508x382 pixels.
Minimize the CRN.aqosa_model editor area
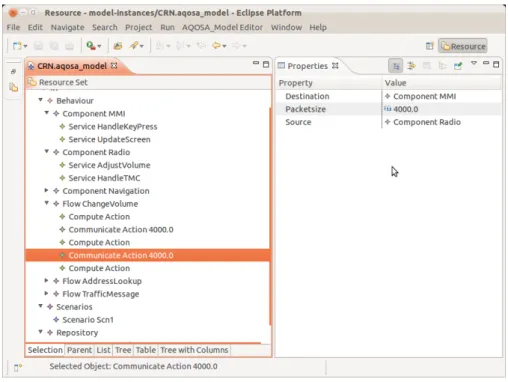coord(256,63)
